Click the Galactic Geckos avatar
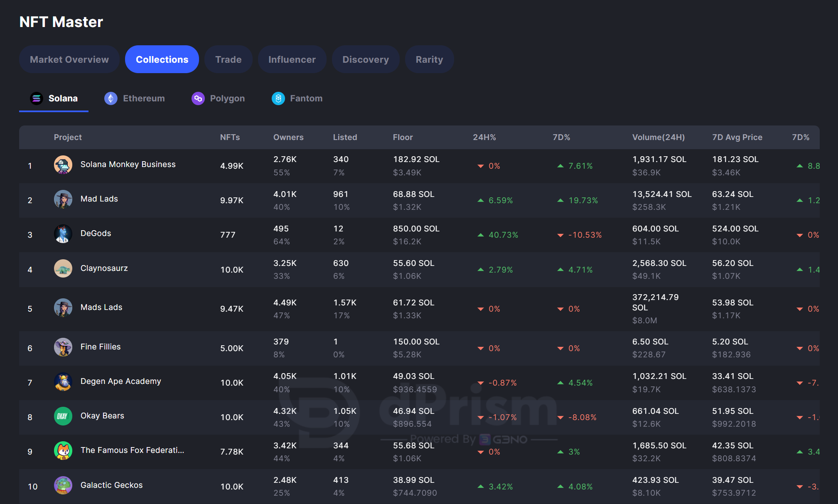This screenshot has width=838, height=504. coord(63,485)
